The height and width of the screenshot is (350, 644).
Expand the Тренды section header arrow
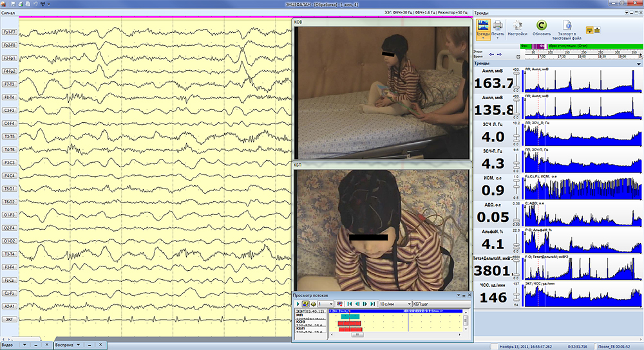pyautogui.click(x=639, y=64)
